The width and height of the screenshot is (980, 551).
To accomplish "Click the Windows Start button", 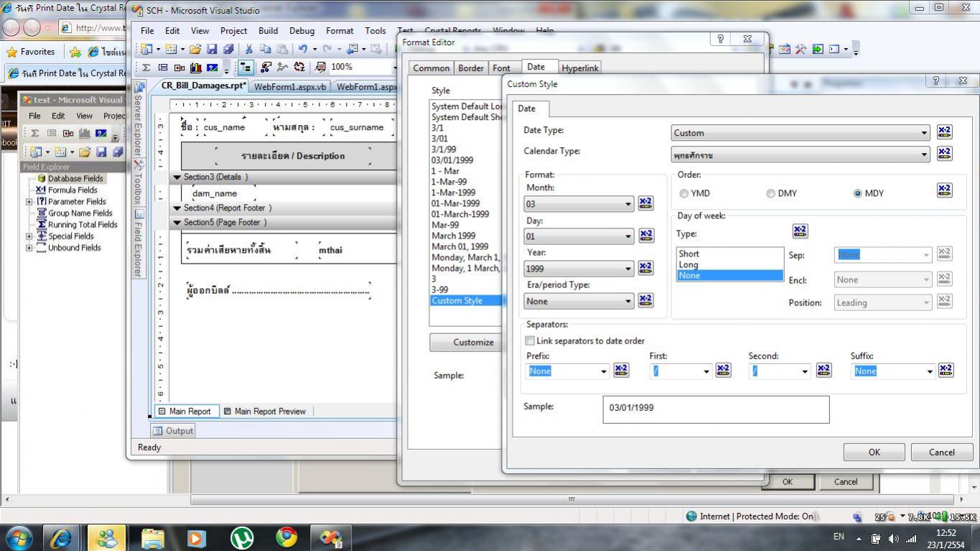I will pyautogui.click(x=19, y=537).
